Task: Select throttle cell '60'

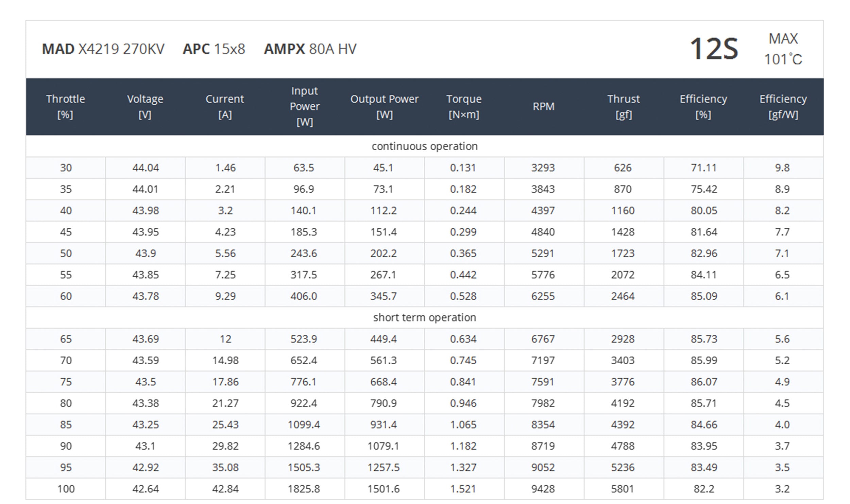Action: pyautogui.click(x=66, y=296)
